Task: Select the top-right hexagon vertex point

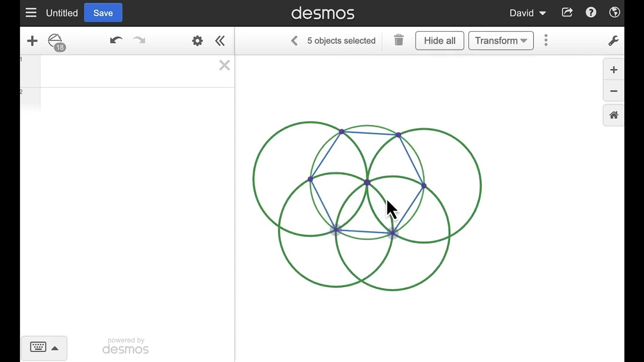Action: coord(398,135)
